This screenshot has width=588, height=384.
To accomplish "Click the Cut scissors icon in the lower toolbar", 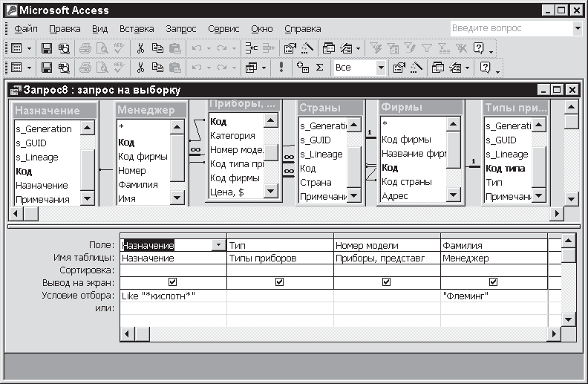I will point(140,68).
